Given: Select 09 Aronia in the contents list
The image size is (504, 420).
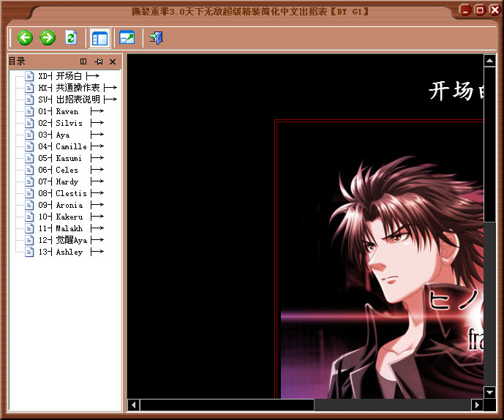Looking at the screenshot, I should pos(71,205).
